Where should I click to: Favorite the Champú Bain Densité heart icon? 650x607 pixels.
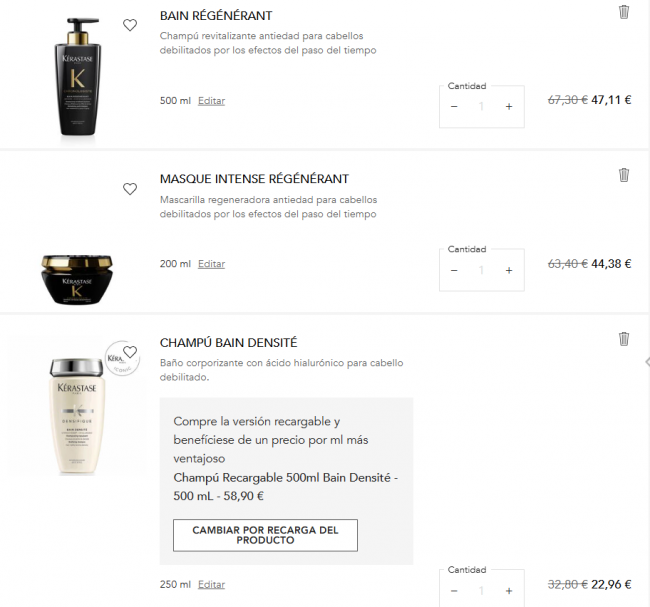click(130, 352)
